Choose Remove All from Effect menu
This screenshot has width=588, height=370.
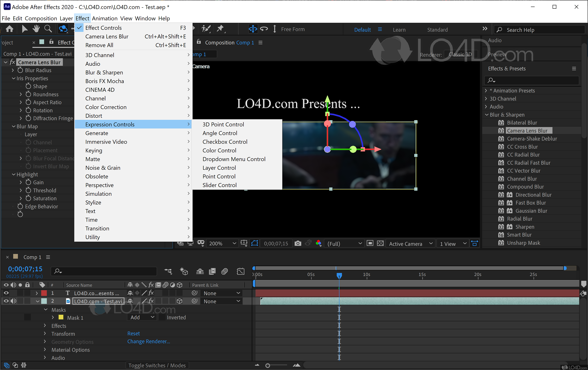(x=133, y=45)
